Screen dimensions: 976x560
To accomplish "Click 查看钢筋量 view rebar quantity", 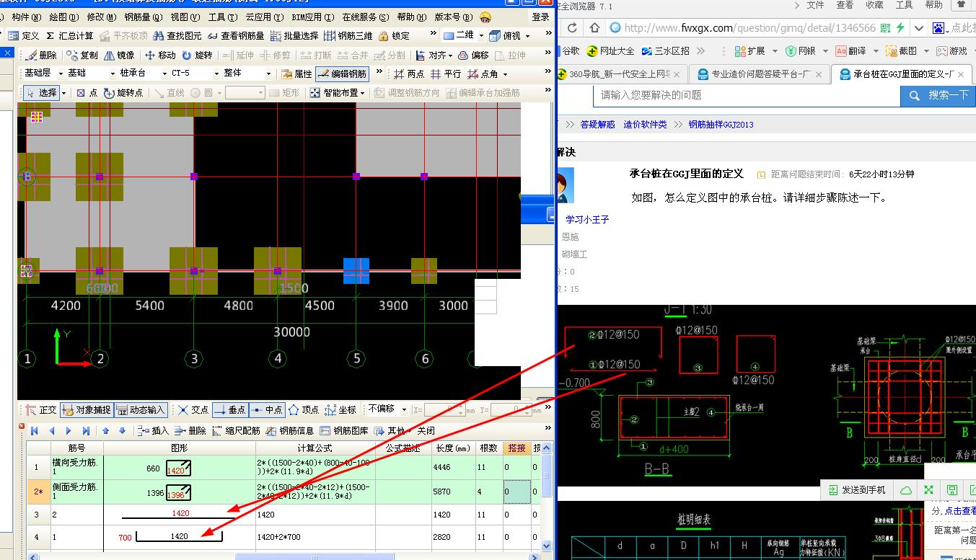I will (235, 35).
